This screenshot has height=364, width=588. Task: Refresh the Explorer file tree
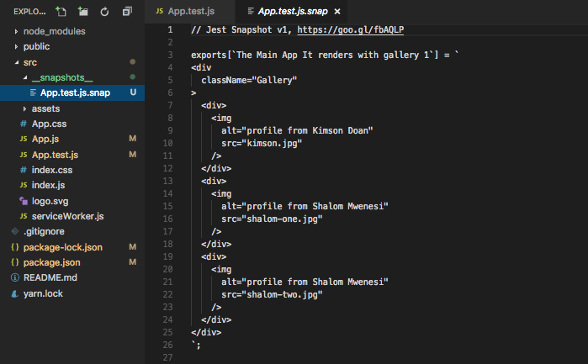pos(104,12)
